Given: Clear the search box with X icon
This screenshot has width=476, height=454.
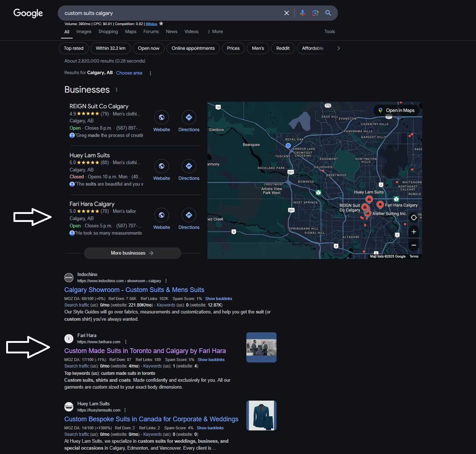Looking at the screenshot, I should [x=286, y=13].
